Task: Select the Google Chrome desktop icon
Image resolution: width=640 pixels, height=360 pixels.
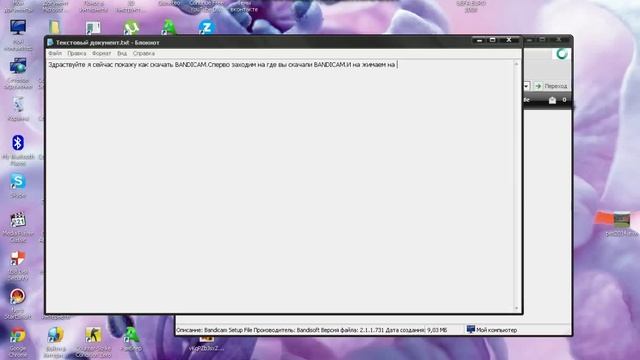Action: point(18,336)
